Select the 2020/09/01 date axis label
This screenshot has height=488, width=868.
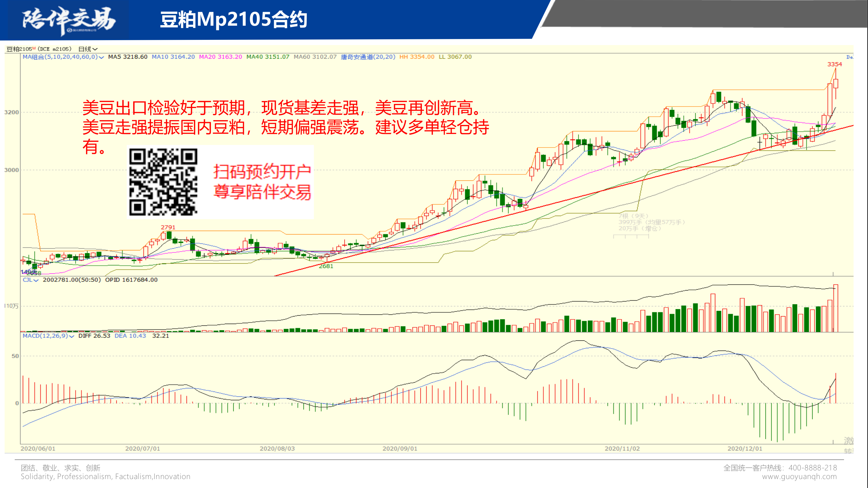(x=400, y=449)
